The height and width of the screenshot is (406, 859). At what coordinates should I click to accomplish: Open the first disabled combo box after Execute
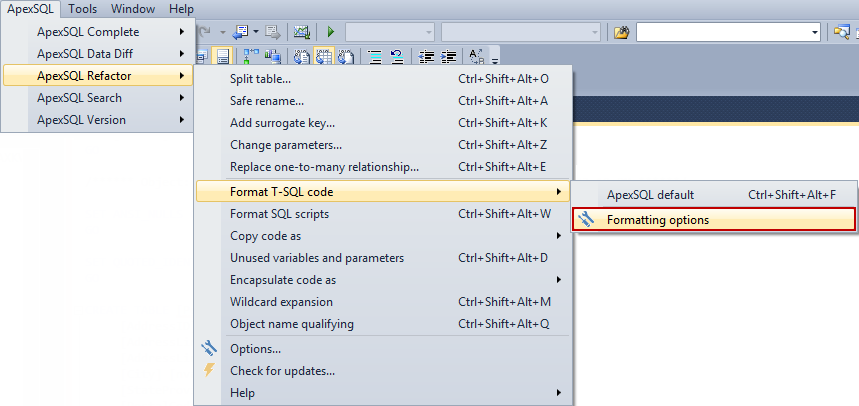pos(390,32)
